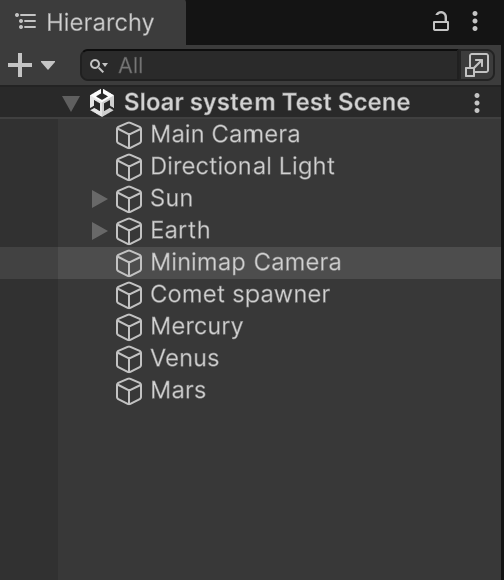Screen dimensions: 504x580
Task: Select the Comet spawner object
Action: point(240,295)
